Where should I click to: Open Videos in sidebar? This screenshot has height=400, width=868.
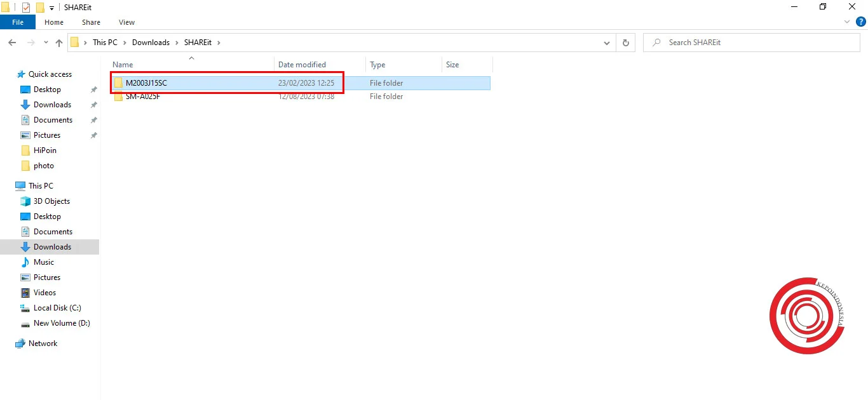(x=44, y=293)
